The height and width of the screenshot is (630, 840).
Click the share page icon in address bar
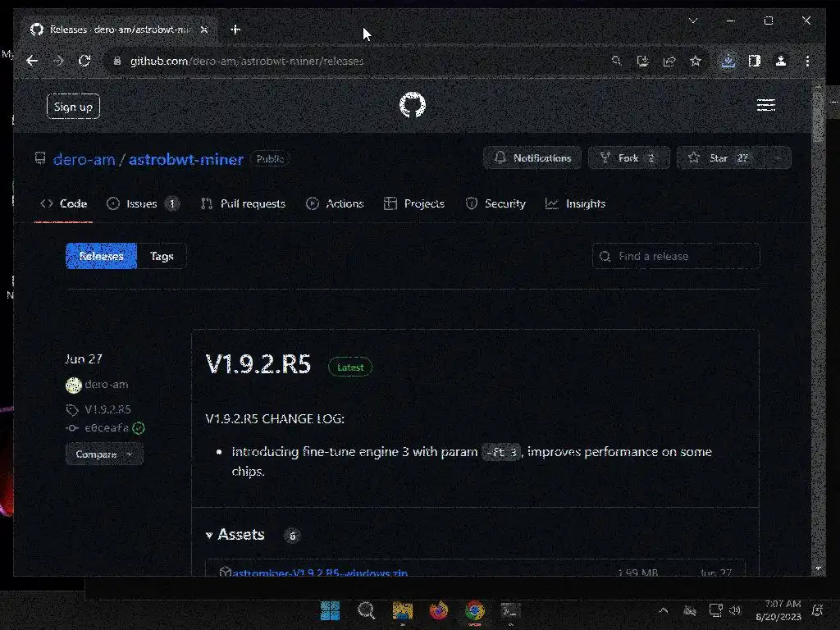pyautogui.click(x=669, y=61)
